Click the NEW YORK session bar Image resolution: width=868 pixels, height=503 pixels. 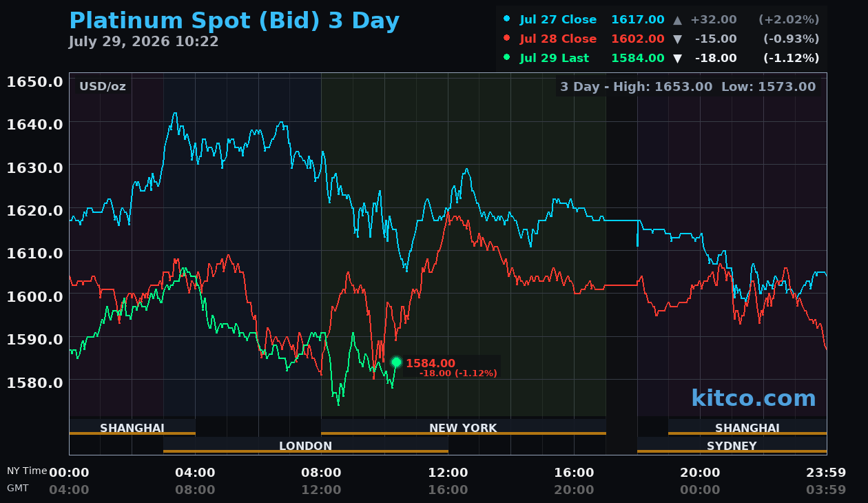click(463, 428)
